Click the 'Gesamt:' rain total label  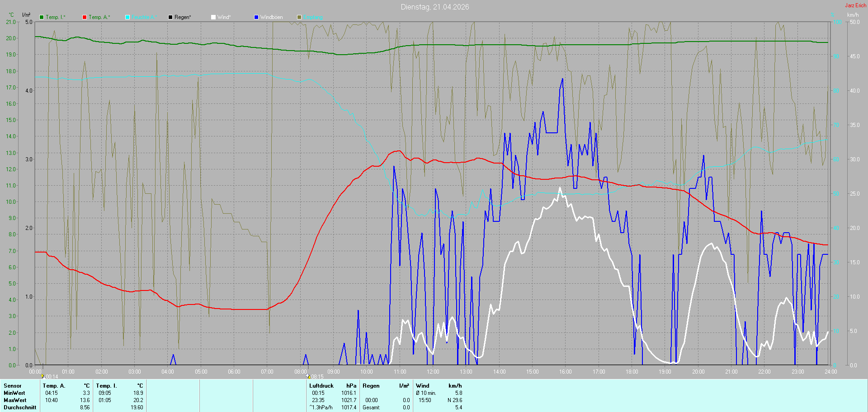pos(371,407)
